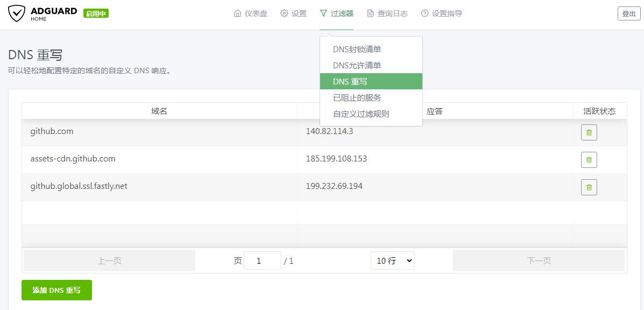Select 已阻止的服务 from the filters menu
This screenshot has height=310, width=644.
(357, 97)
